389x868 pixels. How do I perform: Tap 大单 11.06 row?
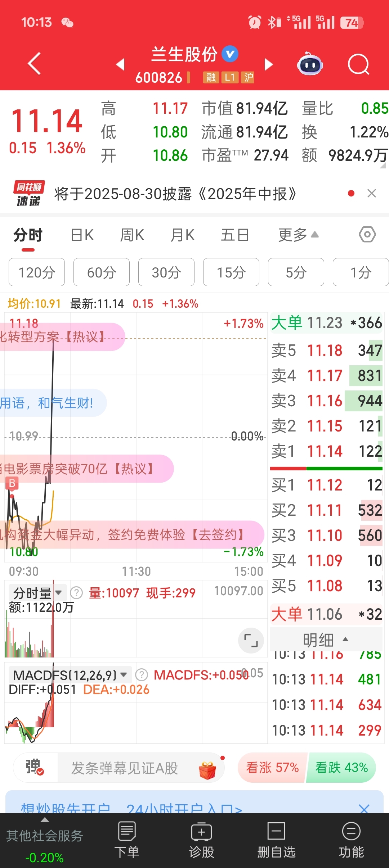326,614
